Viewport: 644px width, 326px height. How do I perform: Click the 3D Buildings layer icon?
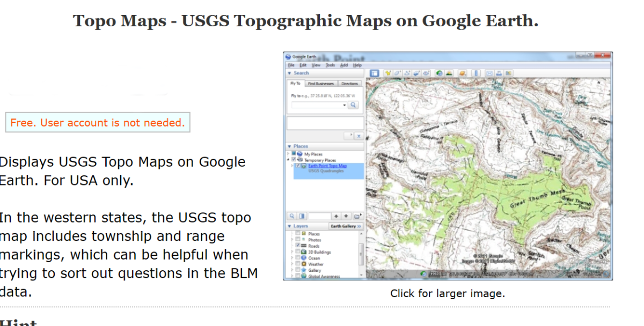click(x=304, y=252)
